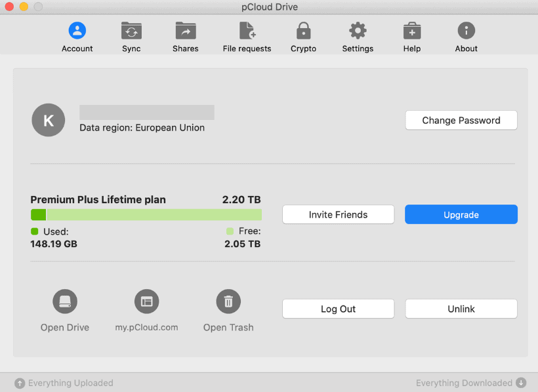Image resolution: width=538 pixels, height=392 pixels.
Task: Click the Open Drive disk icon
Action: [x=65, y=302]
